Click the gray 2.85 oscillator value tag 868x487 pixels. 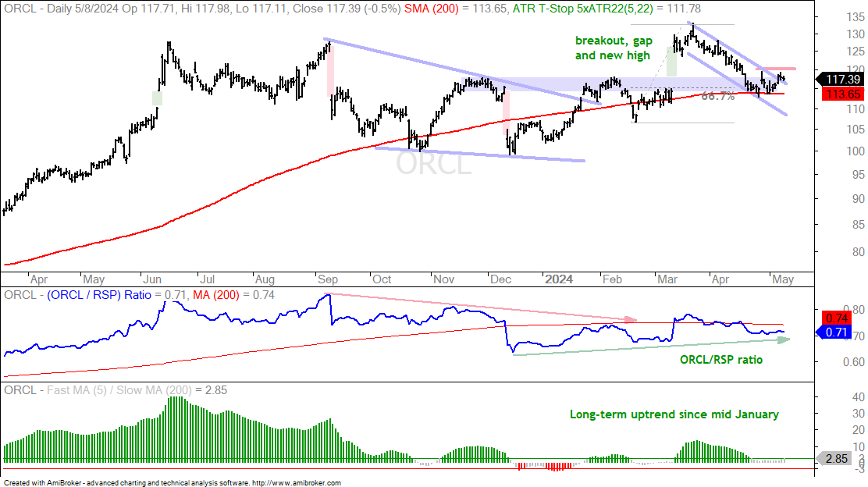coord(835,459)
